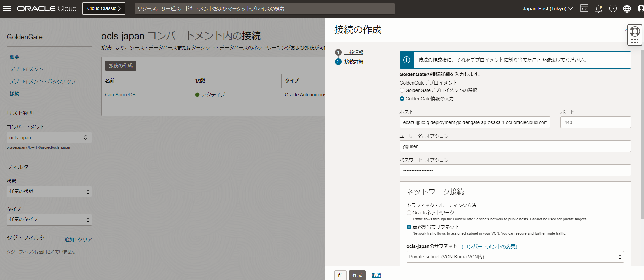
Task: Select GoldenGate情報の入力 radio option
Action: [402, 99]
